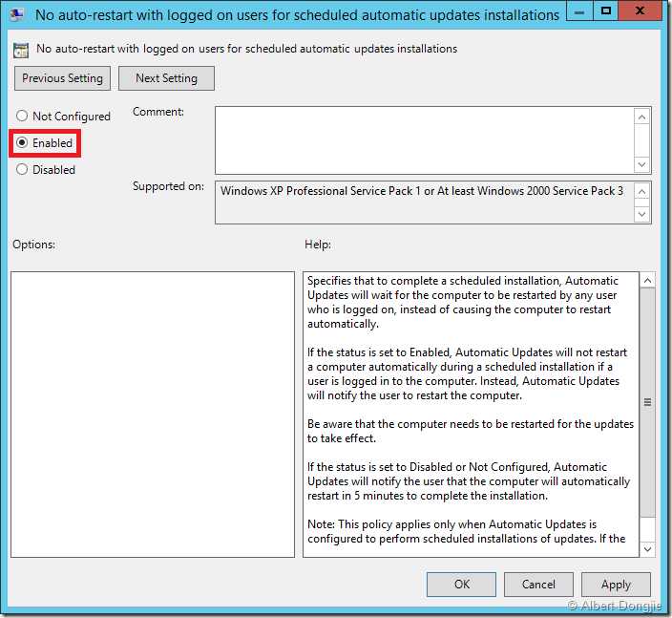This screenshot has width=672, height=618.
Task: Maximize the policy dialog window
Action: tap(605, 11)
